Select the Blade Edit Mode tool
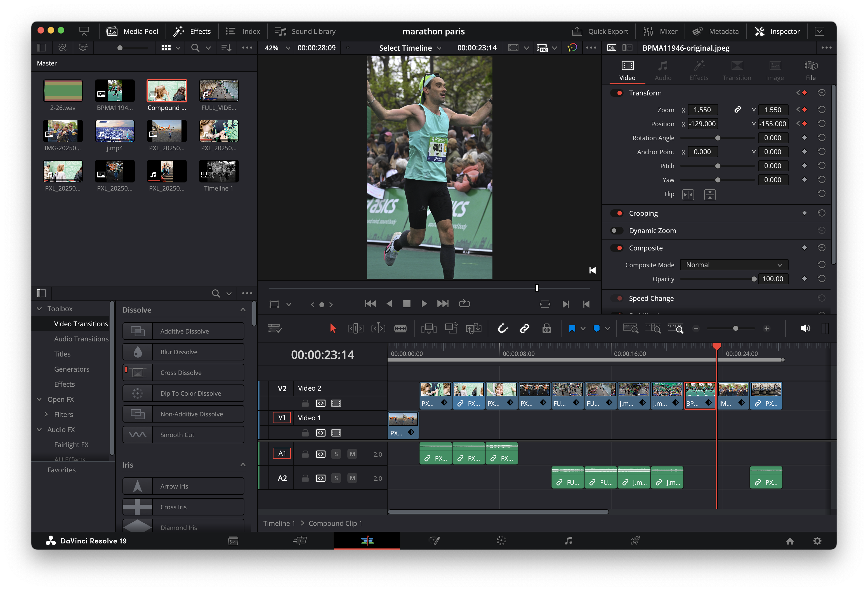 400,329
